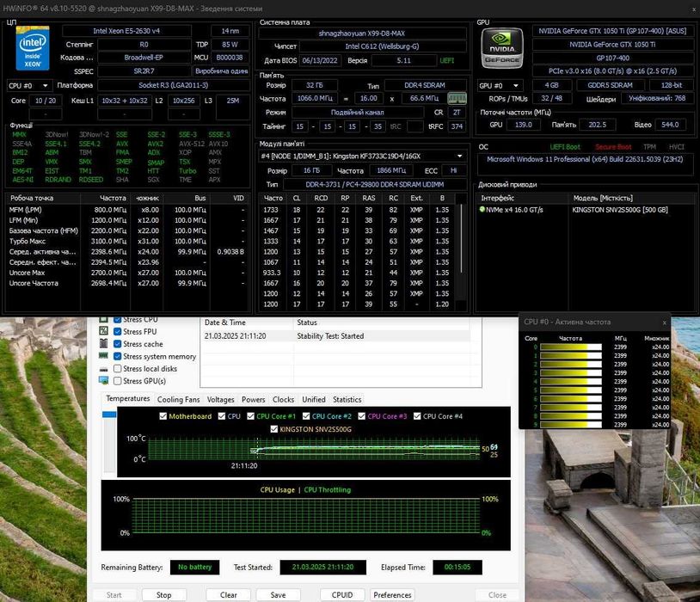Click the KINGSTON SNV2S500G [500 GB] drive entry

click(620, 210)
